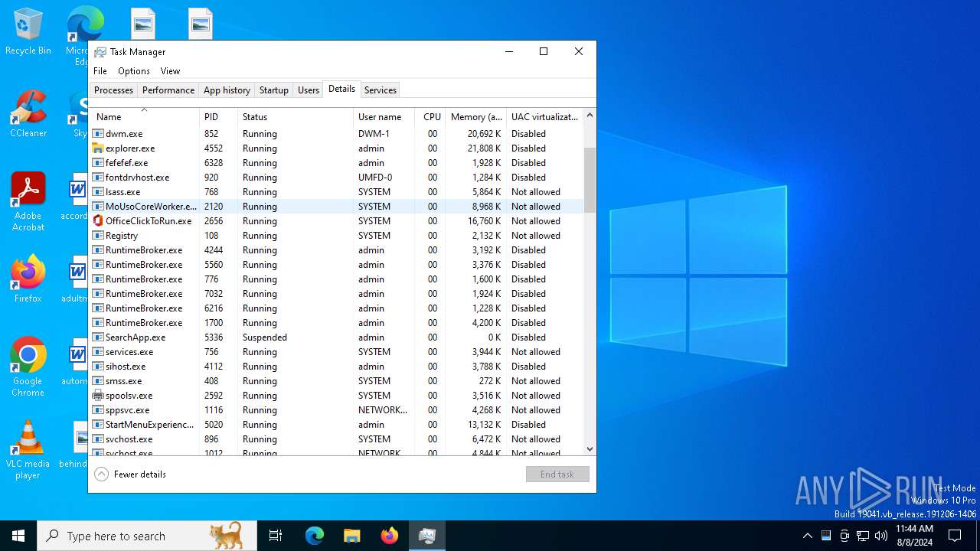Viewport: 980px width, 551px height.
Task: Select svchost.exe with PID 896
Action: [336, 439]
